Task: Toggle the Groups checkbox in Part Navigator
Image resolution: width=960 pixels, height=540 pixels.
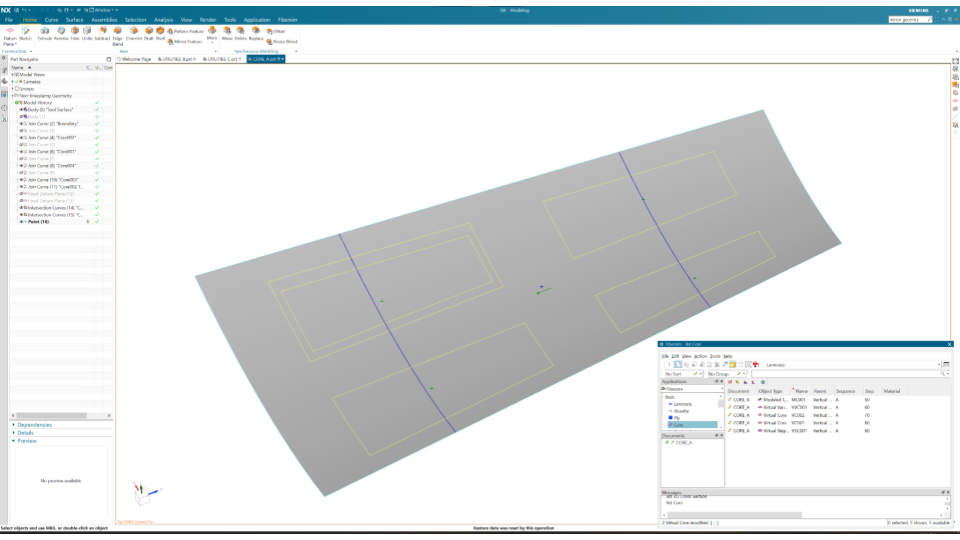Action: (17, 88)
